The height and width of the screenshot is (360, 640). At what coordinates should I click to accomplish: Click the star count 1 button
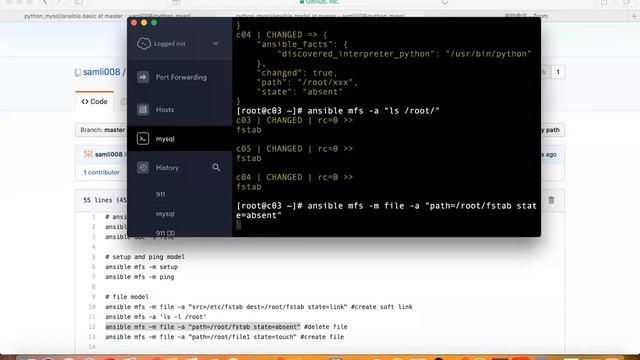pos(558,72)
